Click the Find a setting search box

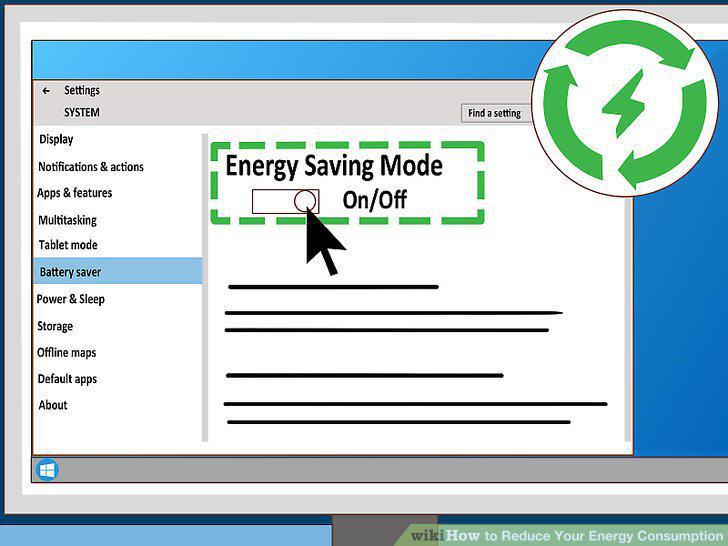click(x=496, y=113)
